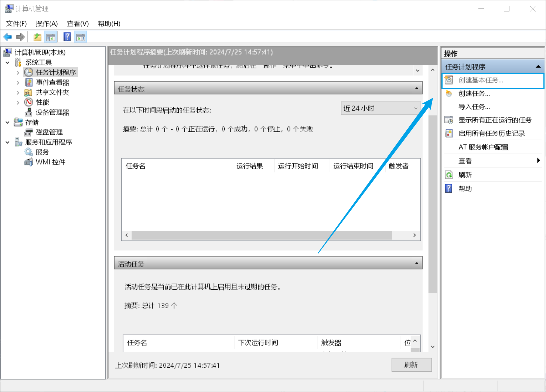Expand the 性能 tree node
This screenshot has width=546, height=392.
pos(18,103)
